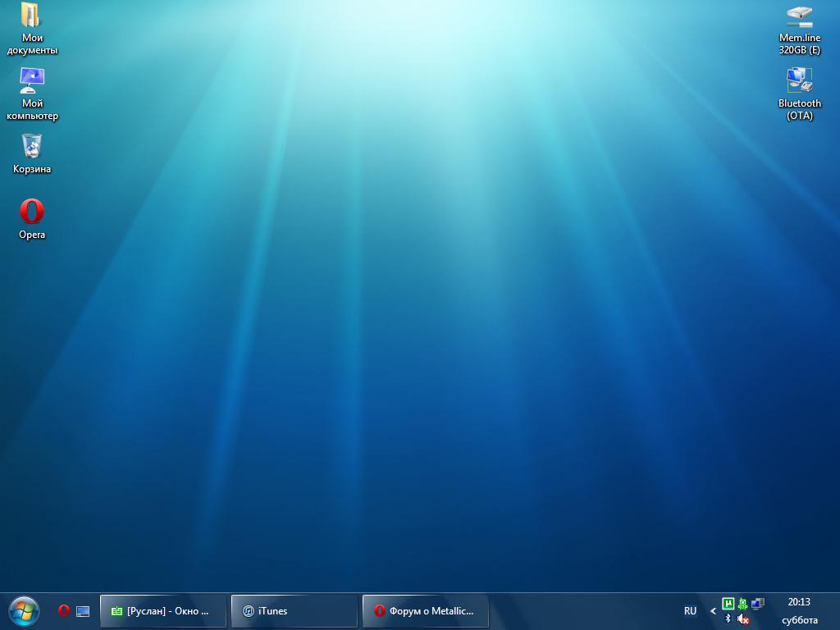Unmute sound via the muted volume icon
Viewport: 840px width, 630px height.
[x=742, y=619]
